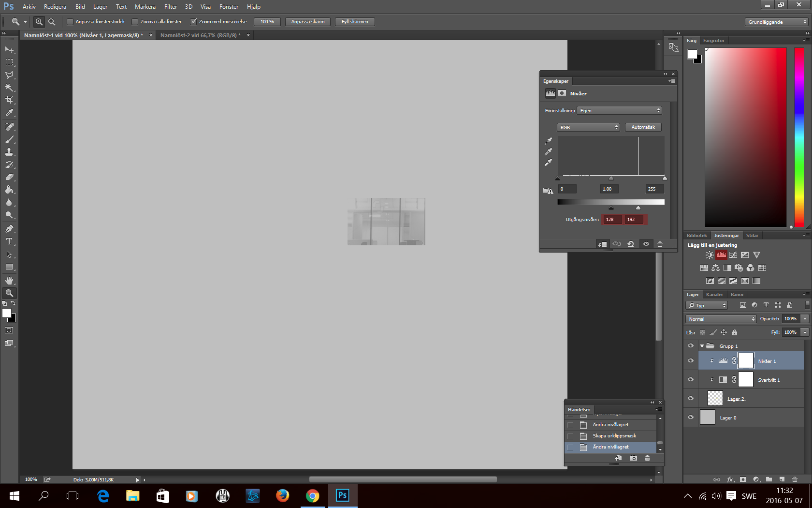Toggle adjustment visibility eye in Egenskaper panel

(646, 244)
